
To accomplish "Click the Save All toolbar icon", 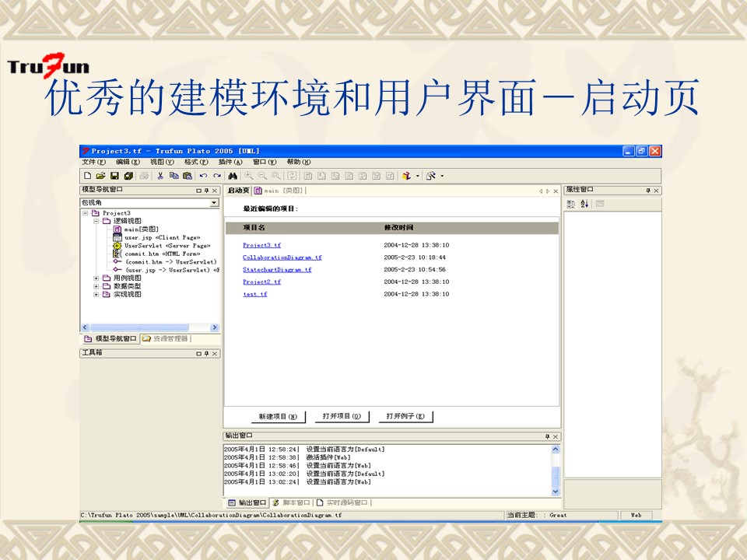I will coord(128,176).
